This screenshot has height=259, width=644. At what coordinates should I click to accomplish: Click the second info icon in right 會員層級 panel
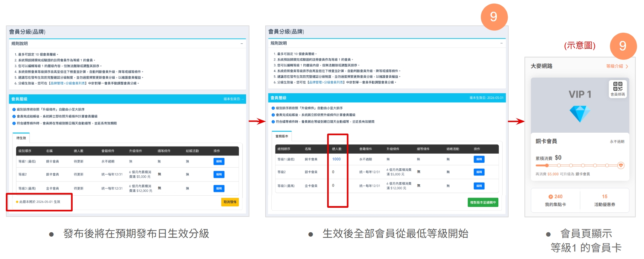coord(273,115)
